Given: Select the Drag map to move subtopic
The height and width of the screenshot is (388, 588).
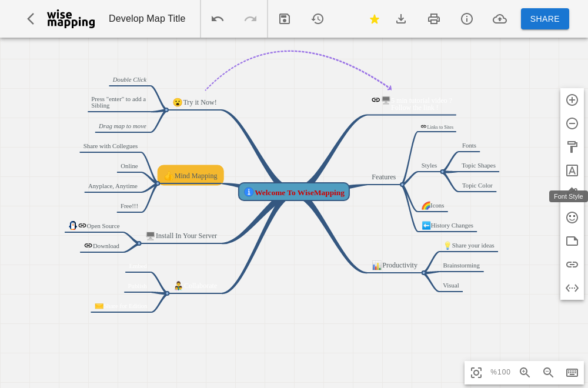Looking at the screenshot, I should point(122,126).
